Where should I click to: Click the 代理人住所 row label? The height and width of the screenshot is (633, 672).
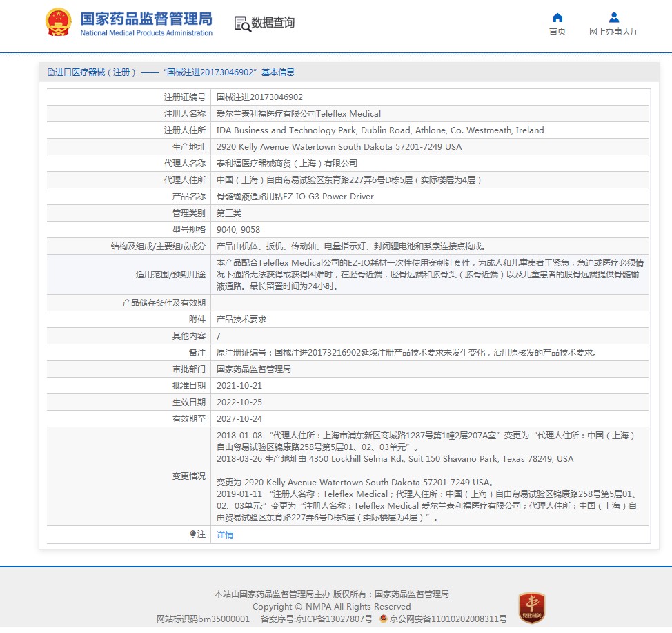(x=185, y=180)
